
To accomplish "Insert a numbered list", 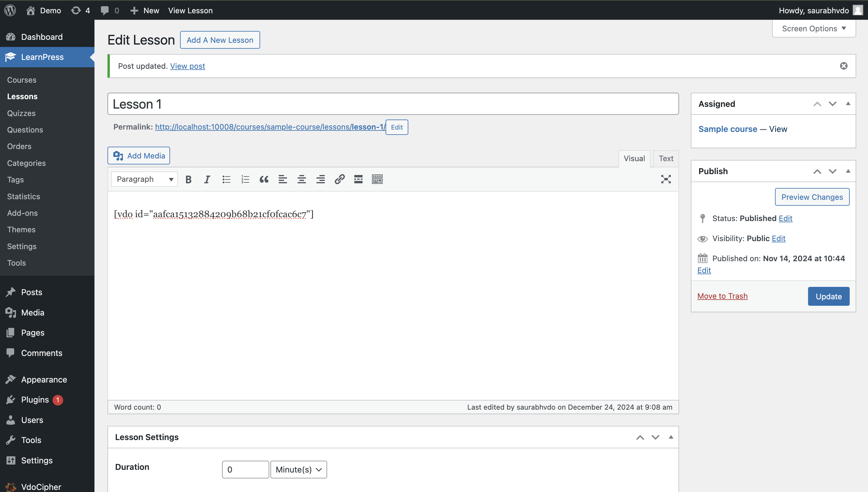I will pyautogui.click(x=245, y=179).
